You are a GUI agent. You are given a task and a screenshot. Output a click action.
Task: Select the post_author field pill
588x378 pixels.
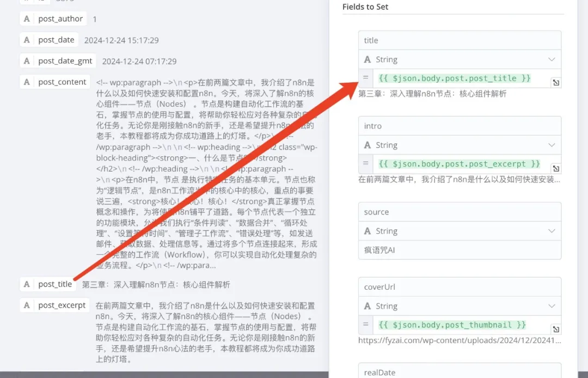tap(53, 19)
